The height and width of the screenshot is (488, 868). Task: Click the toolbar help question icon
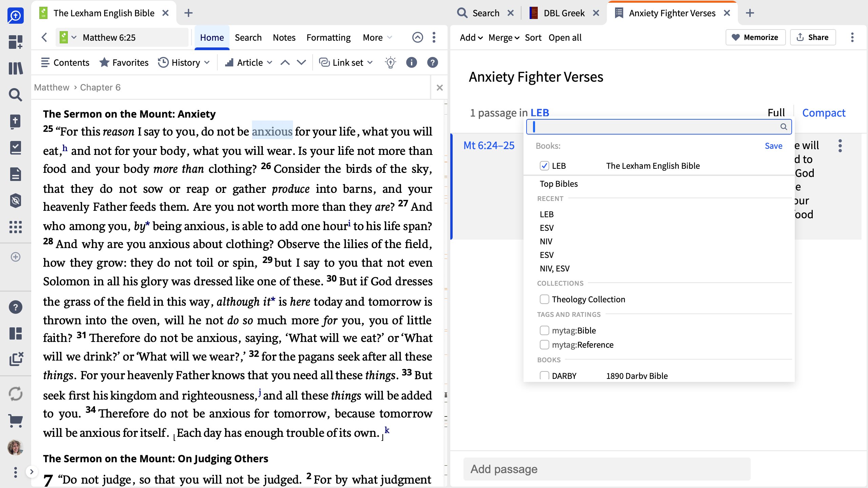click(x=432, y=63)
